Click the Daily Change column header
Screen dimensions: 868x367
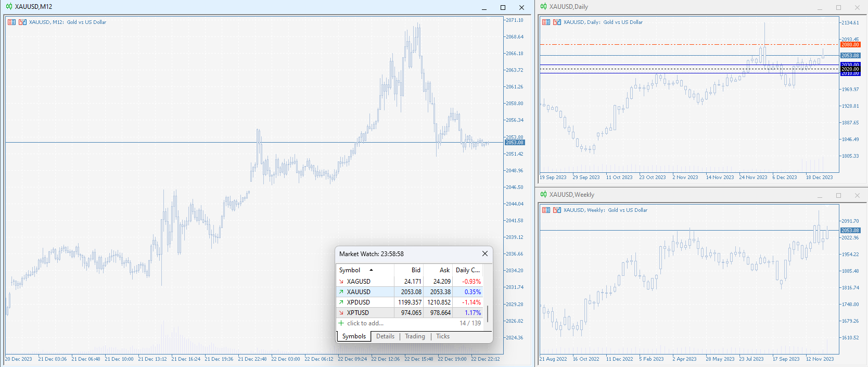467,270
